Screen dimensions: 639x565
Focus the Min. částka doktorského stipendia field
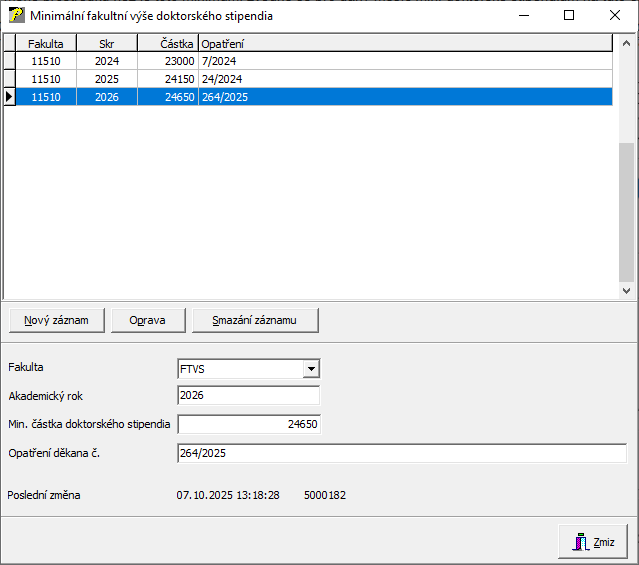pyautogui.click(x=249, y=424)
